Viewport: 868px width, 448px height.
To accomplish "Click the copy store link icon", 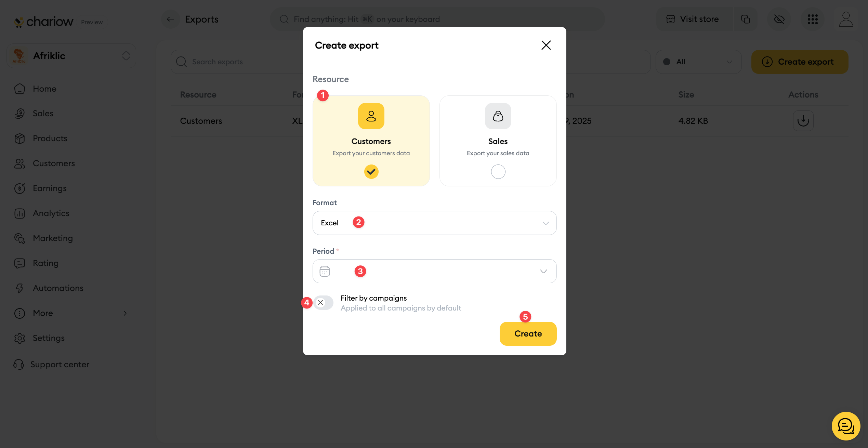I will [745, 19].
